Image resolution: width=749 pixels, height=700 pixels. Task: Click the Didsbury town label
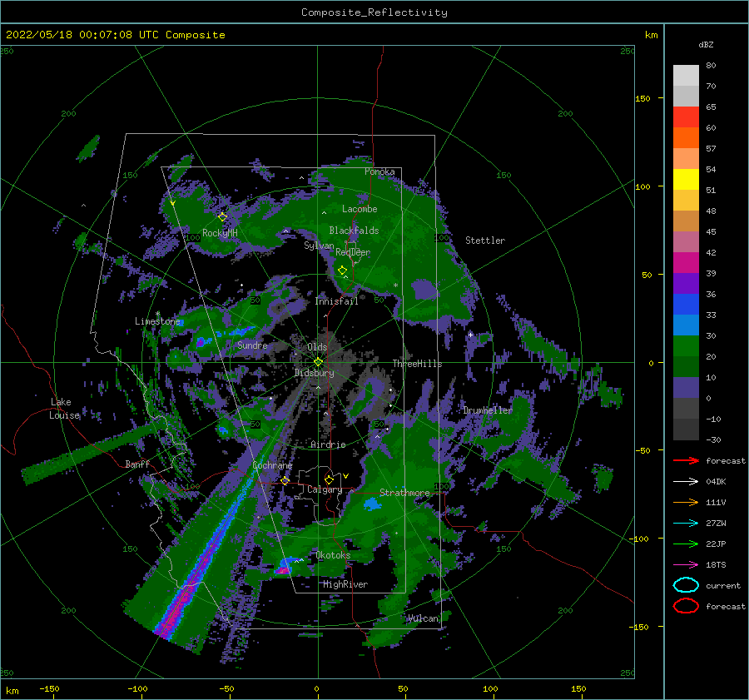314,373
